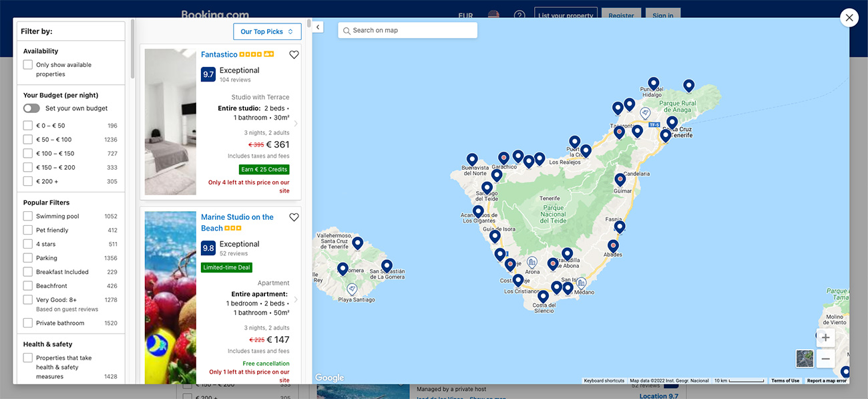Save Marine Studio on the Beach heart icon
Viewport: 868px width, 399px height.
(294, 217)
